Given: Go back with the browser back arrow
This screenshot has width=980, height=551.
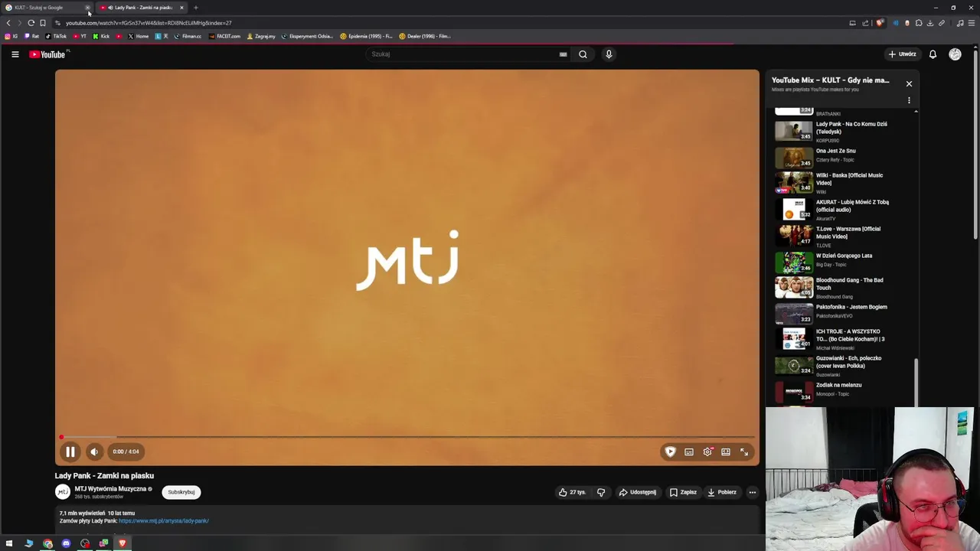Looking at the screenshot, I should tap(8, 23).
